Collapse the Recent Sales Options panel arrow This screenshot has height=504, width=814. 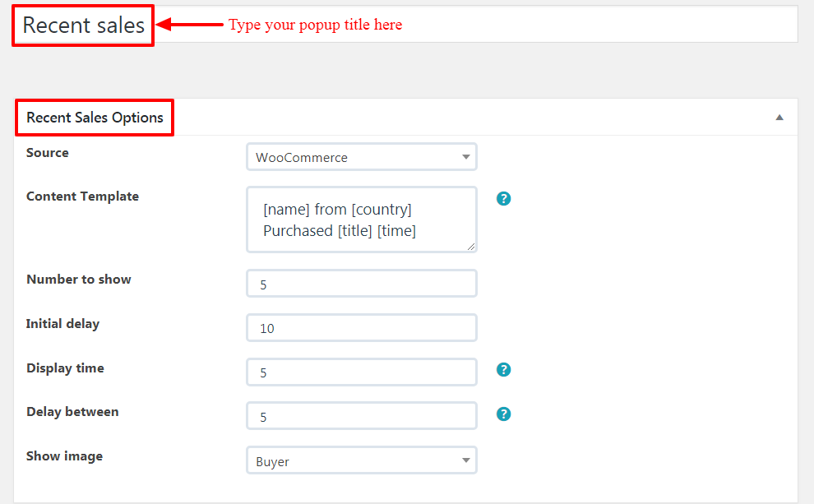779,118
